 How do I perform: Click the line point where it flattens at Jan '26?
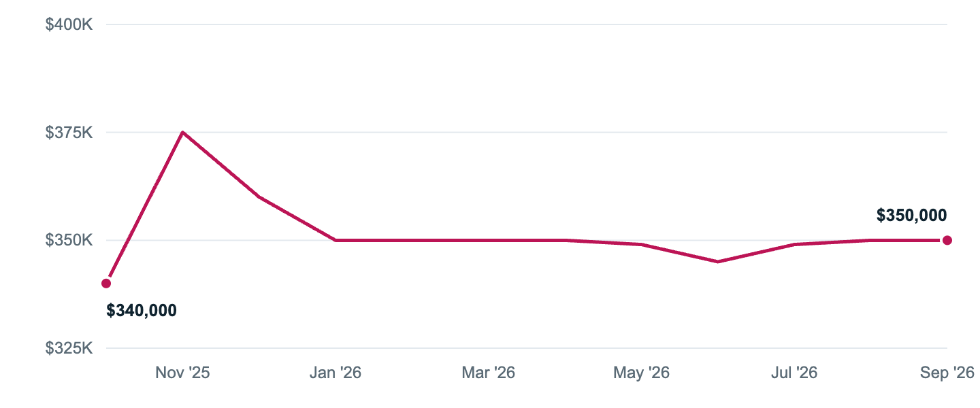point(336,240)
